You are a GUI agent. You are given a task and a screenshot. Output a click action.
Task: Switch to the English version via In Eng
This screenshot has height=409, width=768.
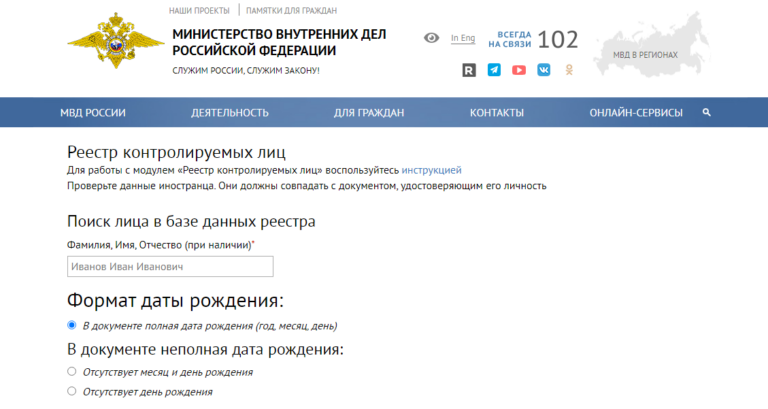tap(463, 38)
